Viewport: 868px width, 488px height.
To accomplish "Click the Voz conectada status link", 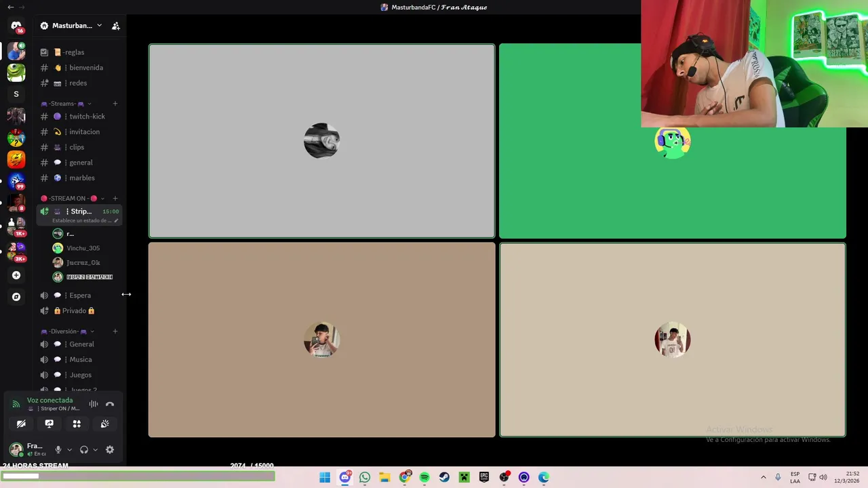I will tap(50, 401).
